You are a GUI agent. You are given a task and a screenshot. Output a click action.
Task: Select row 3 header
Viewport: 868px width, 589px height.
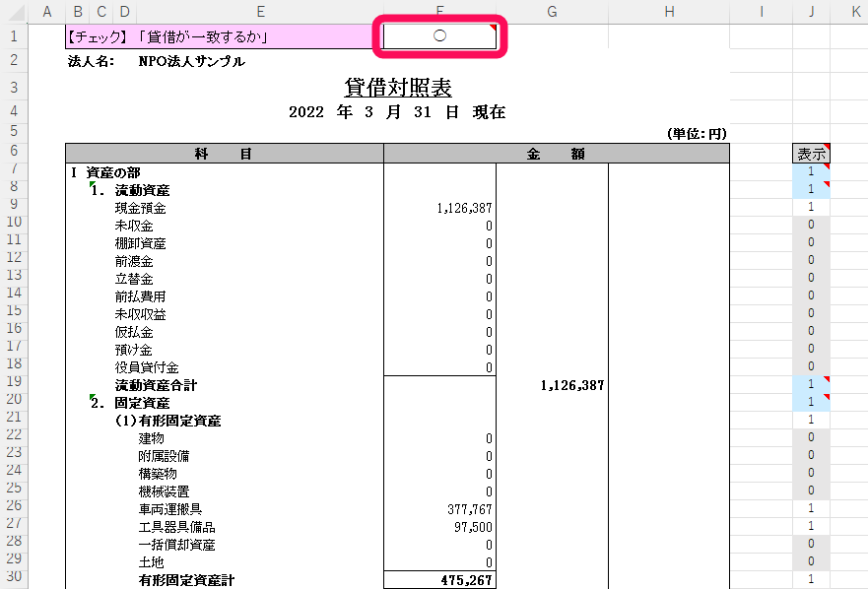click(14, 88)
